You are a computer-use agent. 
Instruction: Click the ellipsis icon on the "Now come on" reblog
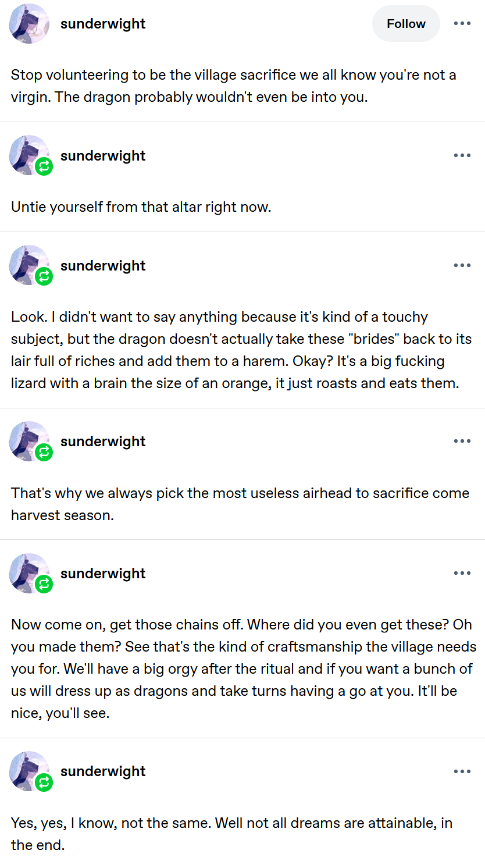(462, 574)
